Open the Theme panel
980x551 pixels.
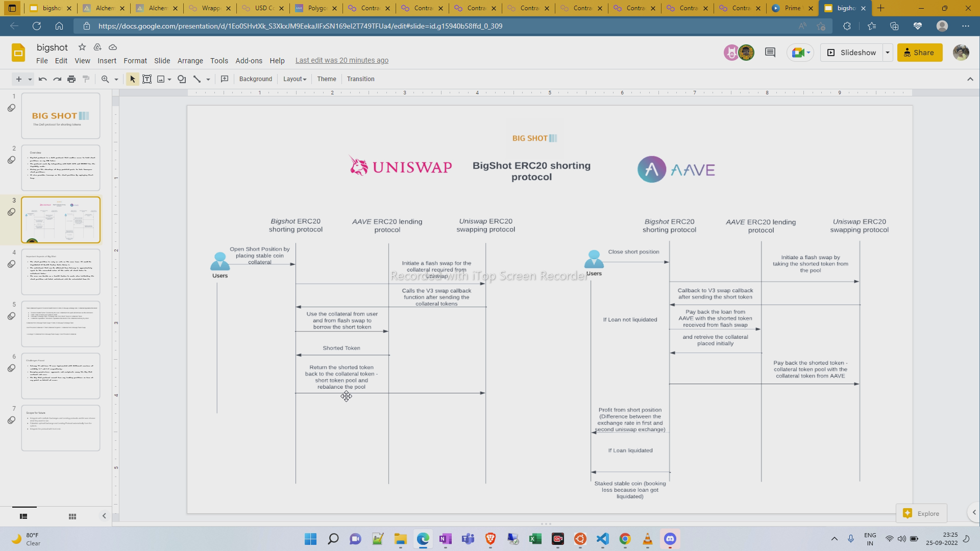point(326,79)
